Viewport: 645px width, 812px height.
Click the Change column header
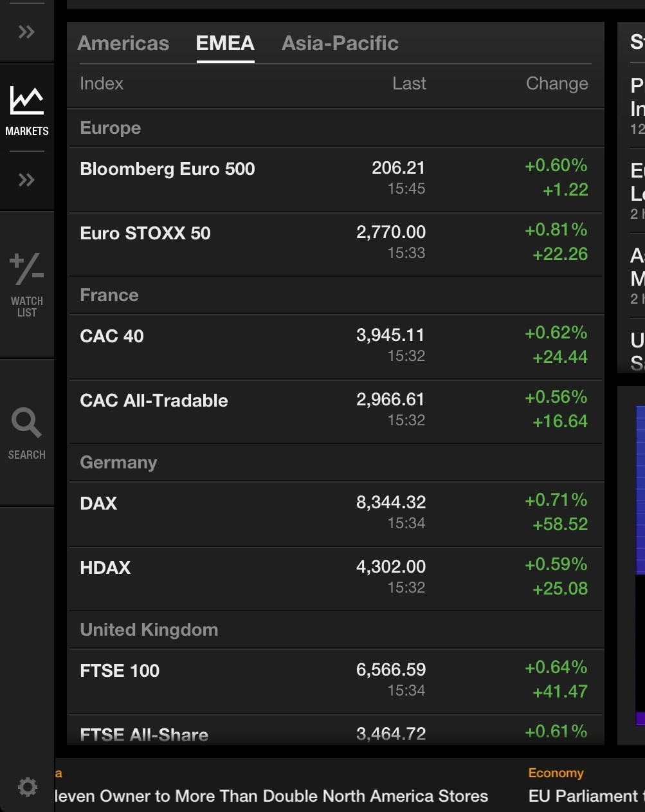(x=556, y=84)
